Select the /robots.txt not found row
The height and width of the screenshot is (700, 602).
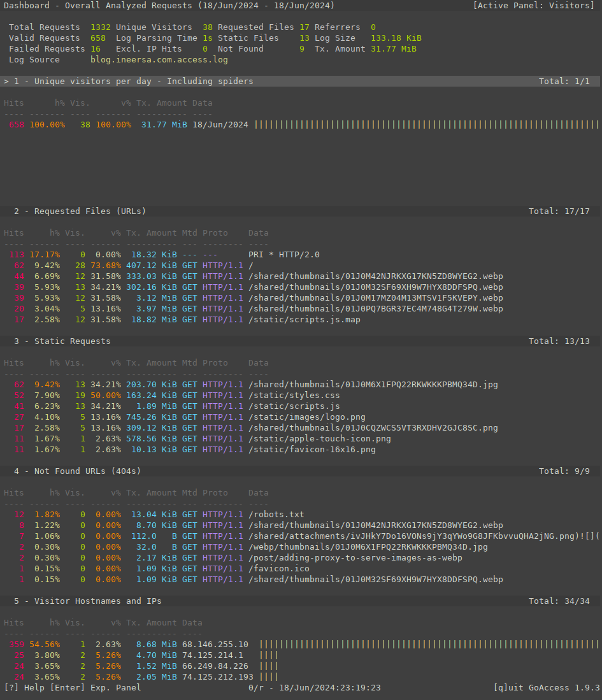coord(300,514)
